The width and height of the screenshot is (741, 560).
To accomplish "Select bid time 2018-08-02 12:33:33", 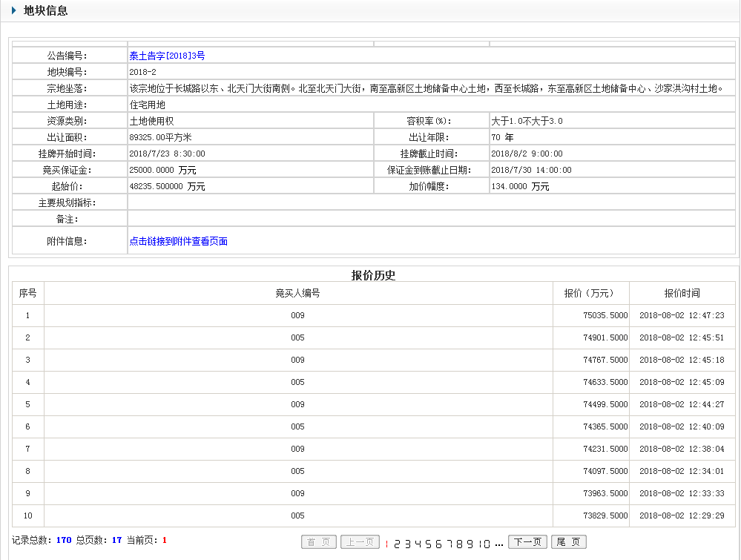I will [682, 493].
